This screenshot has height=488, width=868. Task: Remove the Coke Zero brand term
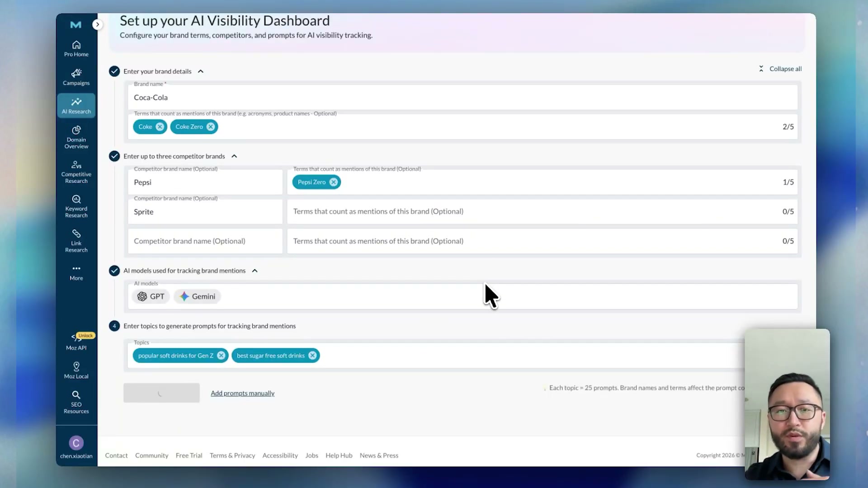[x=211, y=127]
